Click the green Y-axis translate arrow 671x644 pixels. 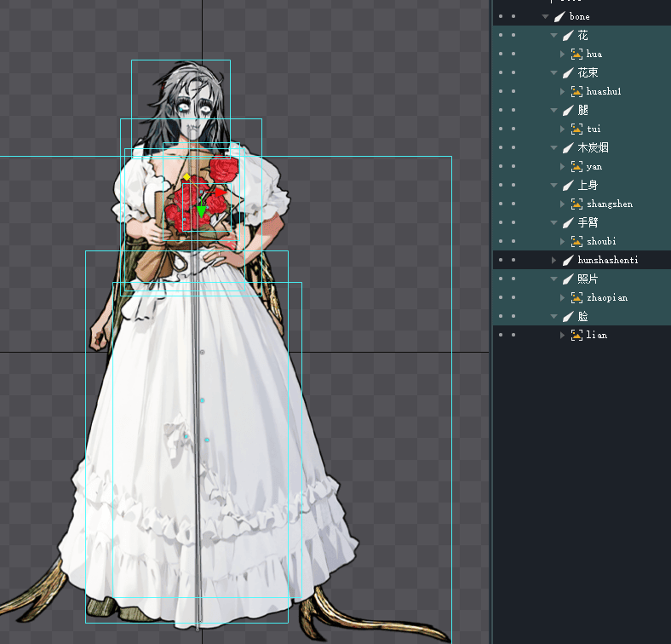201,210
